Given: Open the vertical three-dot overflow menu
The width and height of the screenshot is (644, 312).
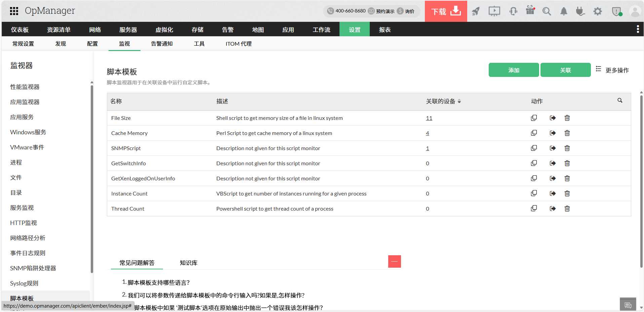Looking at the screenshot, I should 638,29.
